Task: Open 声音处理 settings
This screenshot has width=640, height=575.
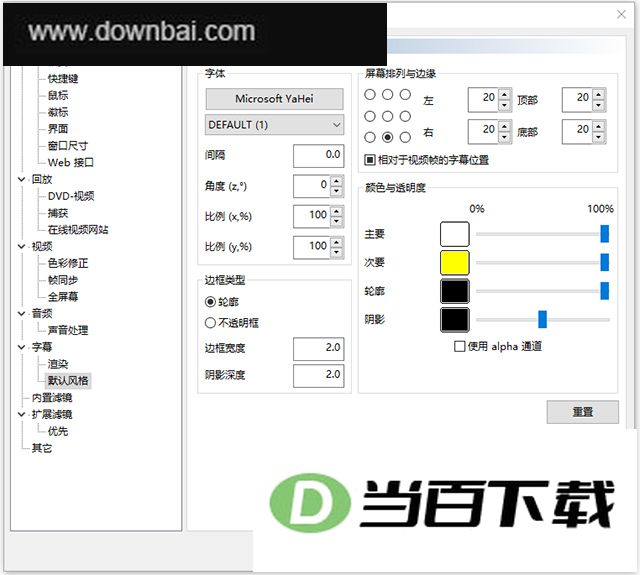Action: coord(67,330)
